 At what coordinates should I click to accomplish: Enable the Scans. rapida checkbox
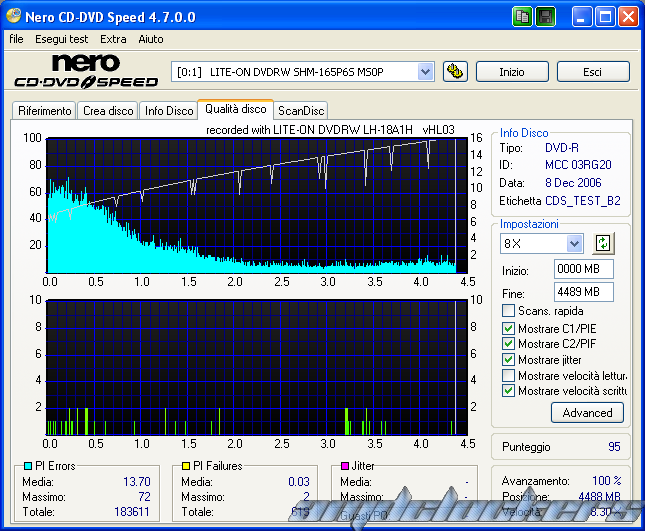tap(509, 311)
